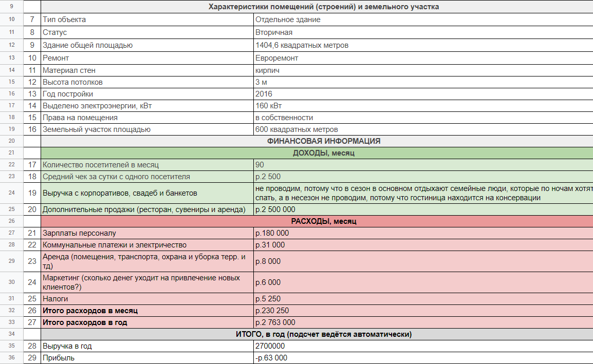Click the 'Материал стен' cell
The width and height of the screenshot is (593, 364).
[147, 70]
